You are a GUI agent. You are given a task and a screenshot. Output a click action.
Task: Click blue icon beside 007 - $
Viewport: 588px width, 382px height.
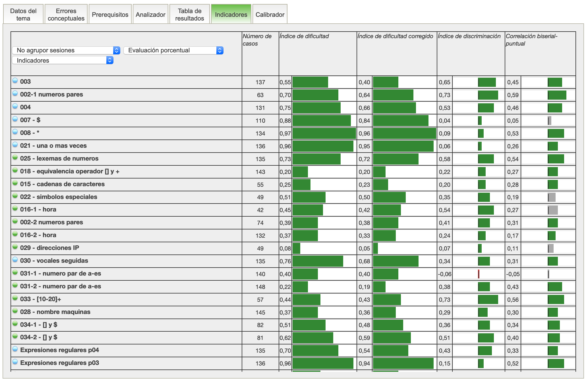15,119
